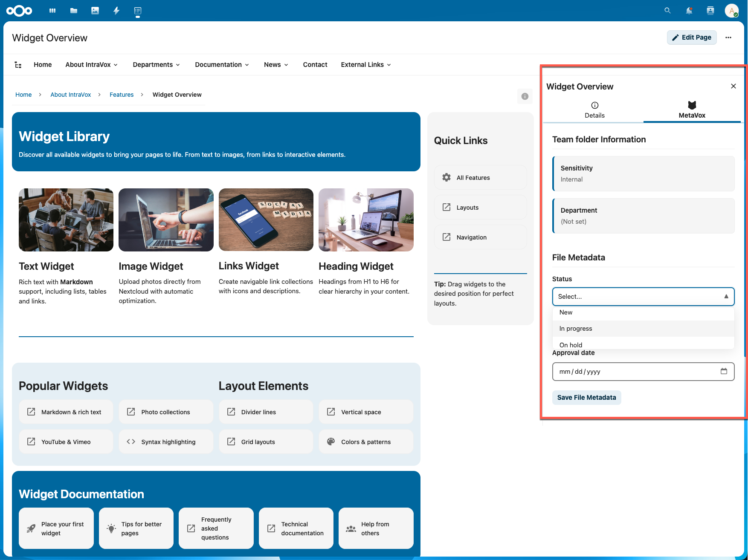Click the notifications bell icon
The height and width of the screenshot is (560, 748).
click(689, 11)
